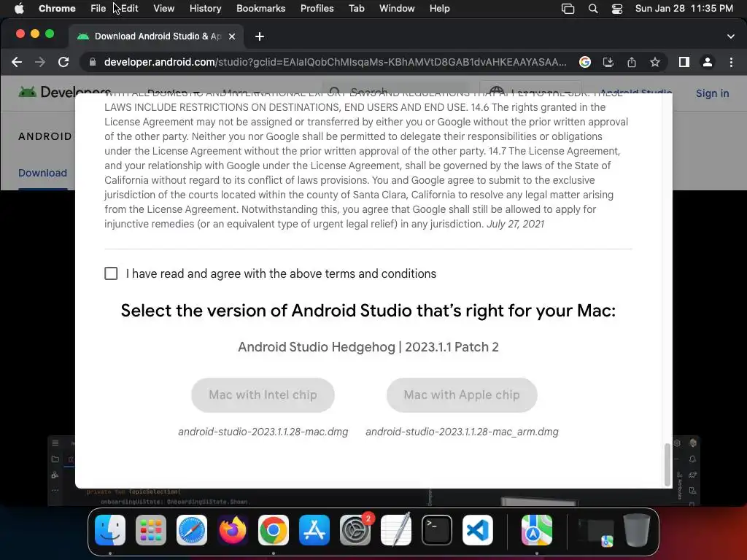
Task: Select the Download Android Studio tab
Action: point(156,36)
